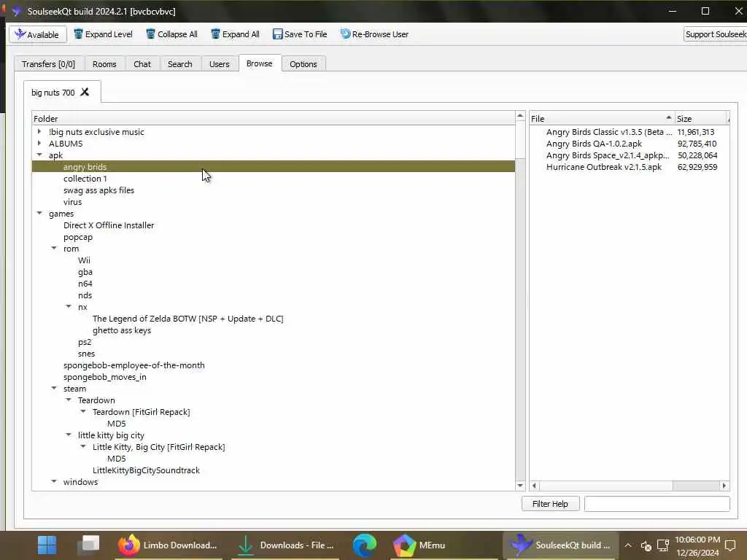Select the popcap folder
The image size is (747, 560).
coord(78,237)
